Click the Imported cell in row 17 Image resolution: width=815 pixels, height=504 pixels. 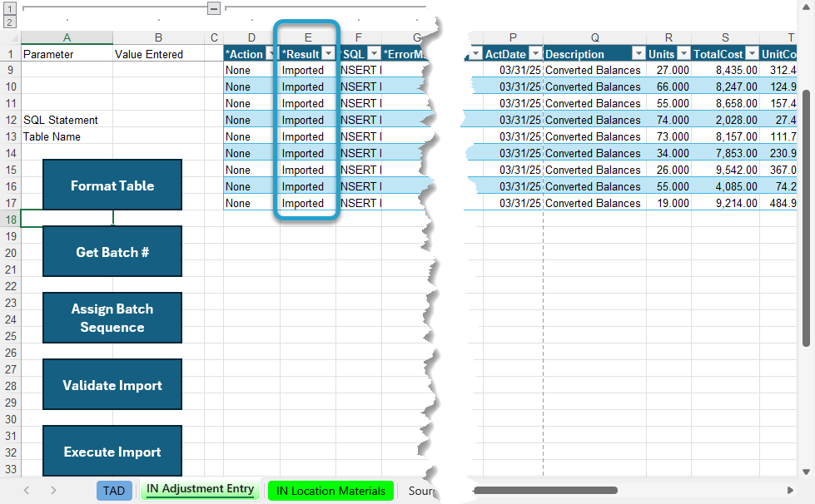point(308,203)
